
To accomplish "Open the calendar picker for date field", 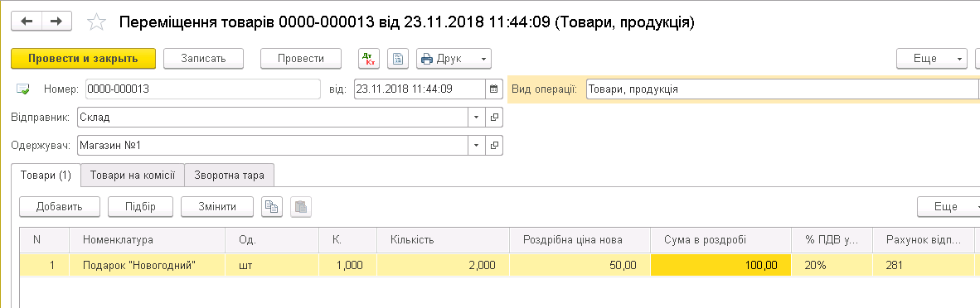I will click(x=494, y=89).
